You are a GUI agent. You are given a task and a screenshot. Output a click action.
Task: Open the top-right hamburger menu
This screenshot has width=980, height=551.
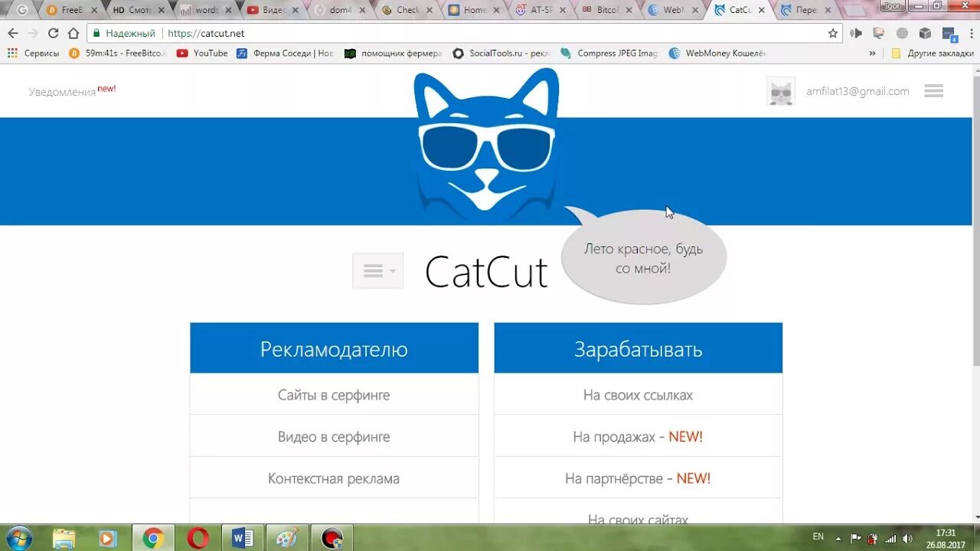933,91
